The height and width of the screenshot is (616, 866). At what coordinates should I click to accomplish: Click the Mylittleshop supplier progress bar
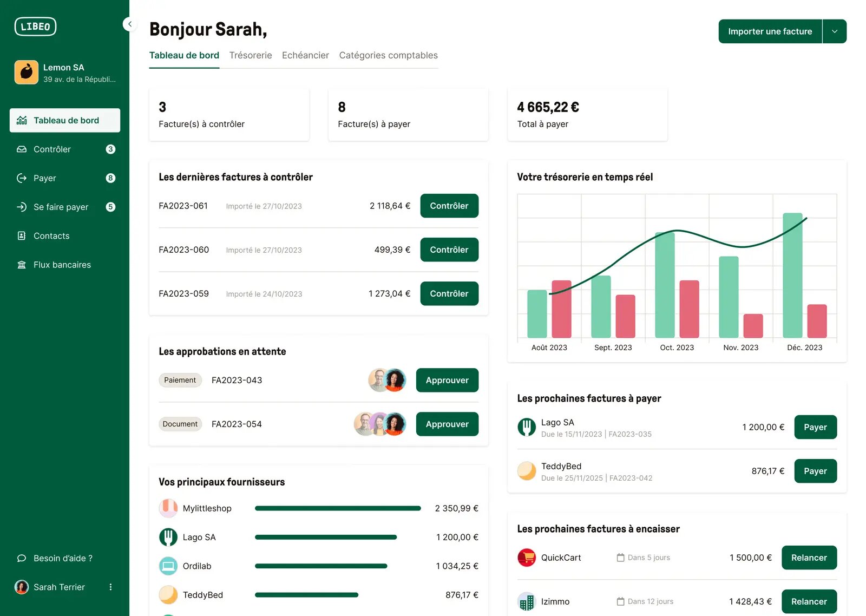click(337, 508)
